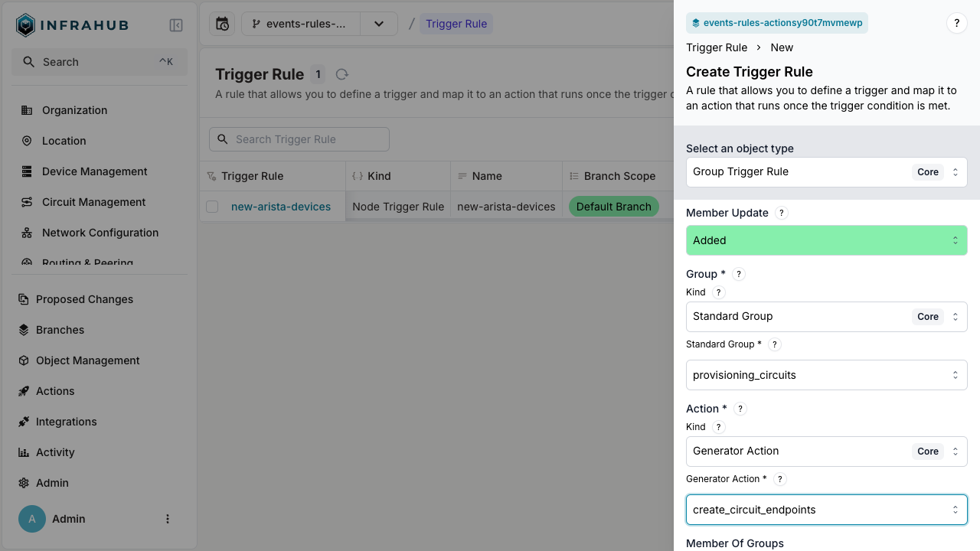Select Object Management in the sidebar
This screenshot has width=980, height=551.
point(87,360)
